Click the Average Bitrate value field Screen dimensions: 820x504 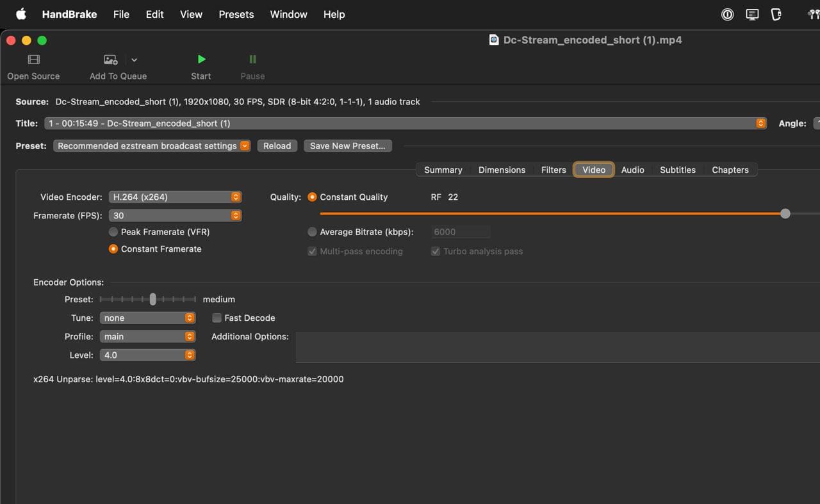(x=461, y=232)
